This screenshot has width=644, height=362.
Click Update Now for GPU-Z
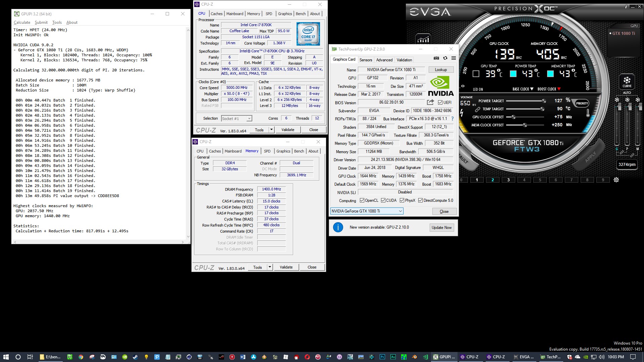click(x=442, y=228)
